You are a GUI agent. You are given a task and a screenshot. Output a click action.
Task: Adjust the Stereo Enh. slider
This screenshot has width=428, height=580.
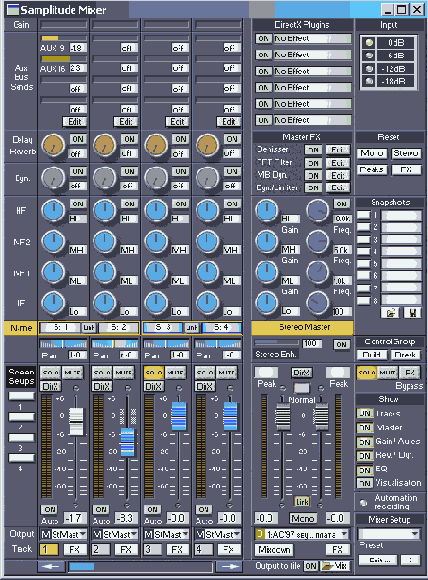click(277, 343)
